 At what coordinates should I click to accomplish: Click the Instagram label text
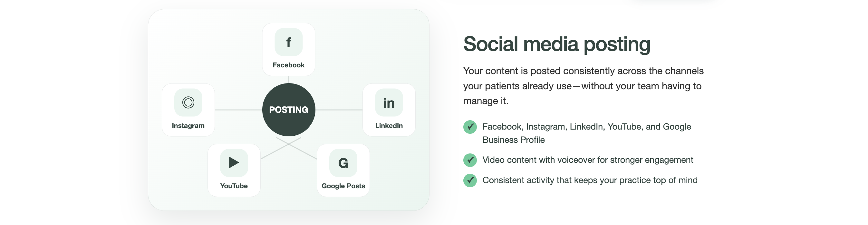[188, 126]
